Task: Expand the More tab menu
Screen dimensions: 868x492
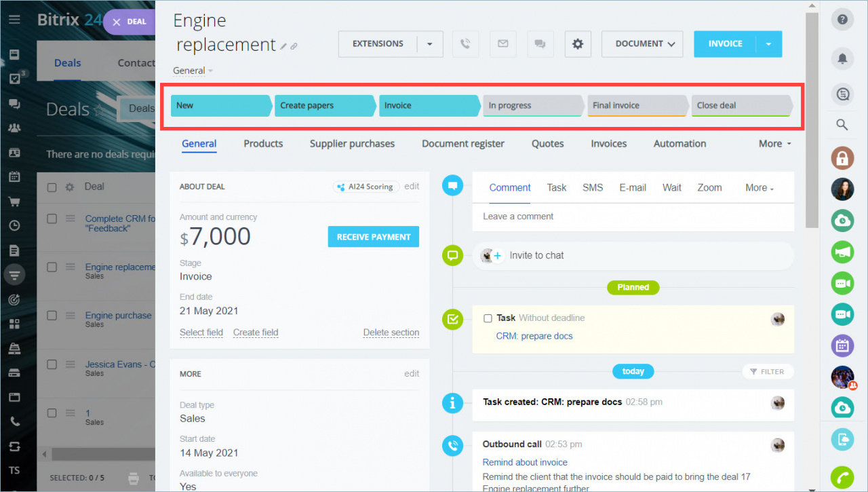Action: pos(774,144)
